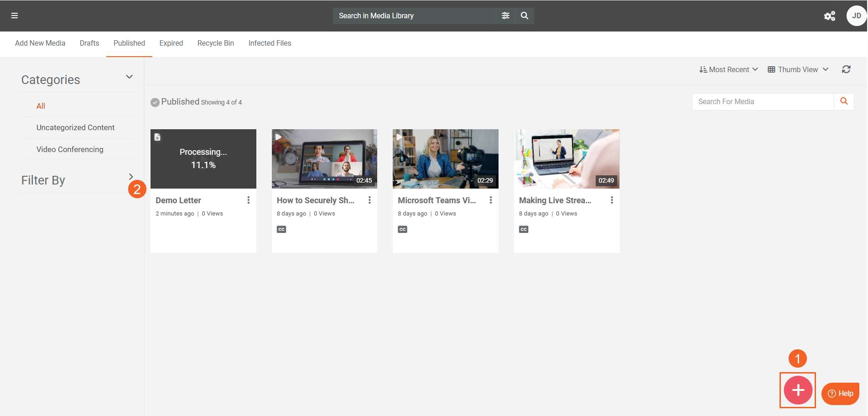Go to the Recycle Bin tab

click(x=215, y=43)
